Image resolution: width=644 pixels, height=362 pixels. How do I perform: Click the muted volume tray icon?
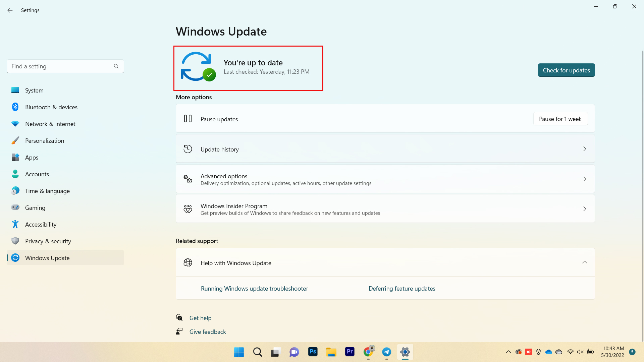pyautogui.click(x=580, y=352)
